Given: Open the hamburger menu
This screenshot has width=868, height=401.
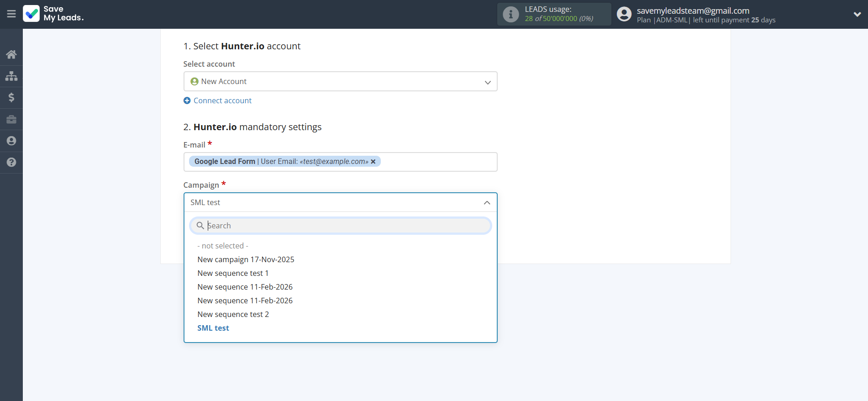Looking at the screenshot, I should point(11,14).
